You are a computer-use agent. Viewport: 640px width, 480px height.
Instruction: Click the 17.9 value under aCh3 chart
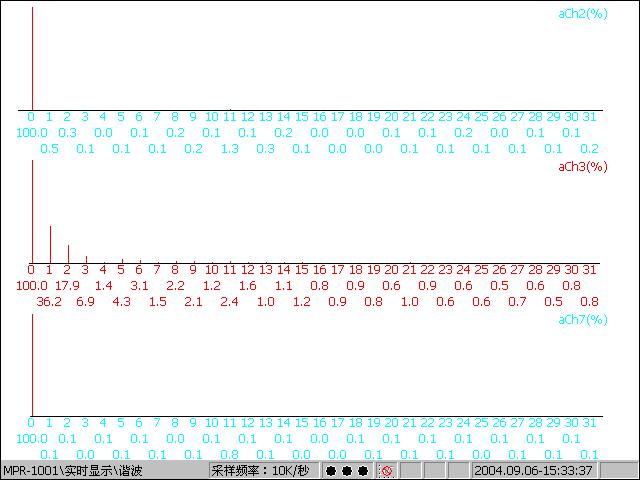(x=67, y=285)
